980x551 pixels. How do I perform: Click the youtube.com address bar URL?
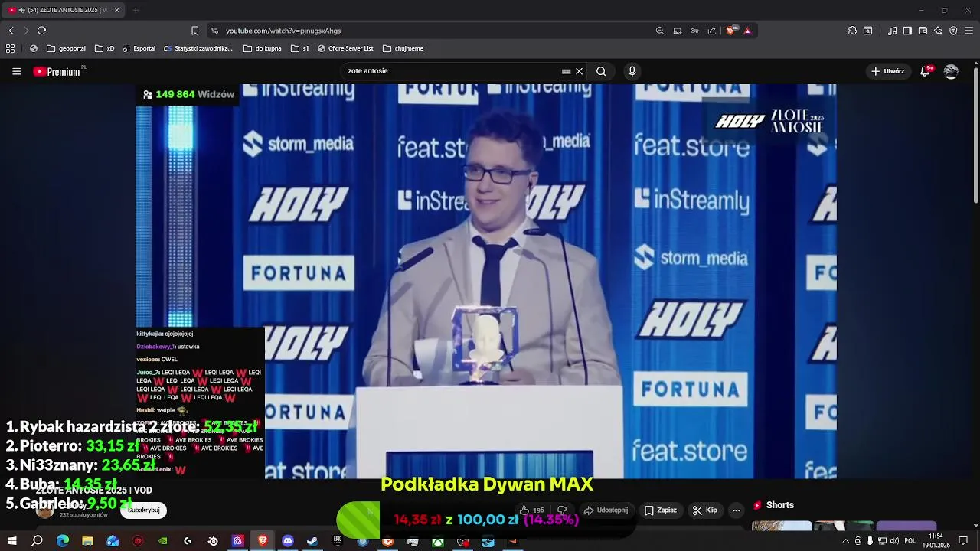tap(283, 31)
